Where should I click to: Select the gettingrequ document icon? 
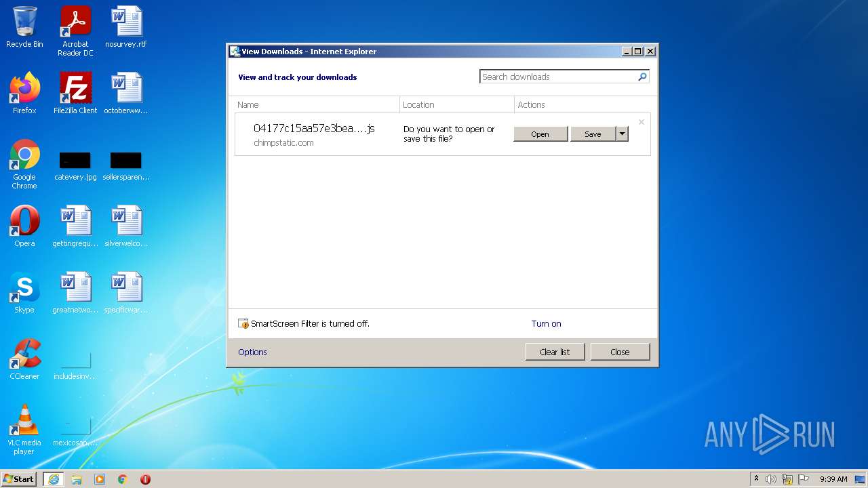click(x=75, y=226)
